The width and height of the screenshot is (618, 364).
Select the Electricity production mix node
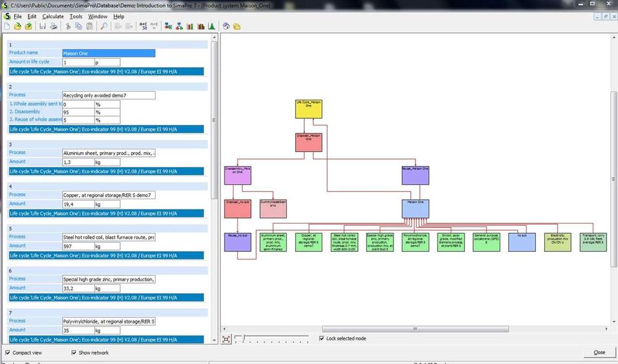558,242
